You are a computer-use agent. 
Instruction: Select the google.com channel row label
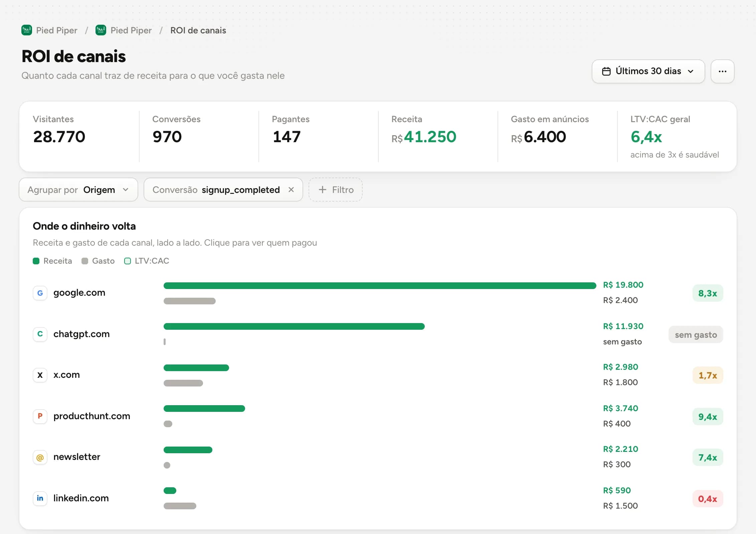(x=79, y=293)
